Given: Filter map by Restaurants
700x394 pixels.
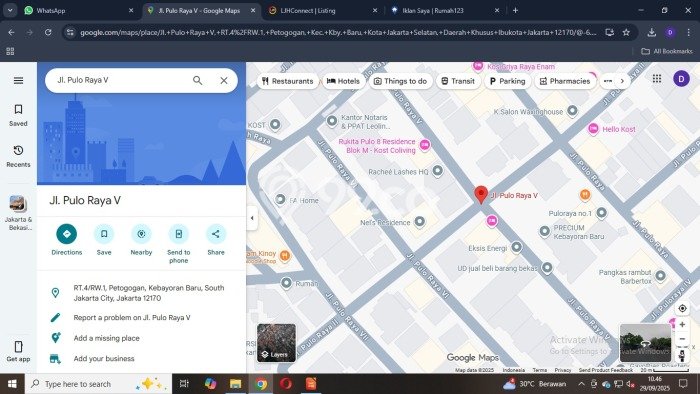Looking at the screenshot, I should 288,81.
